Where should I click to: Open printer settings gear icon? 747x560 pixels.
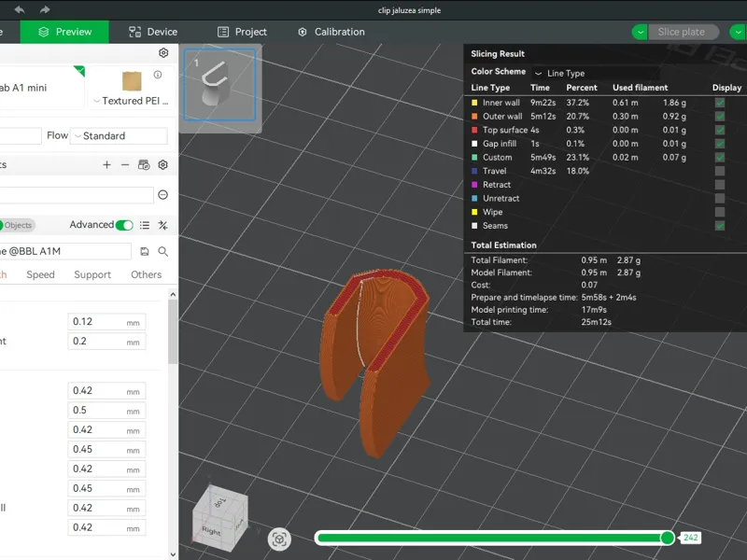pos(163,53)
